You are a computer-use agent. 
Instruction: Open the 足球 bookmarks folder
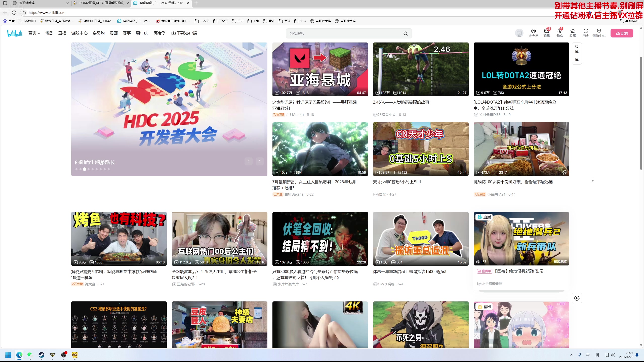[285, 21]
